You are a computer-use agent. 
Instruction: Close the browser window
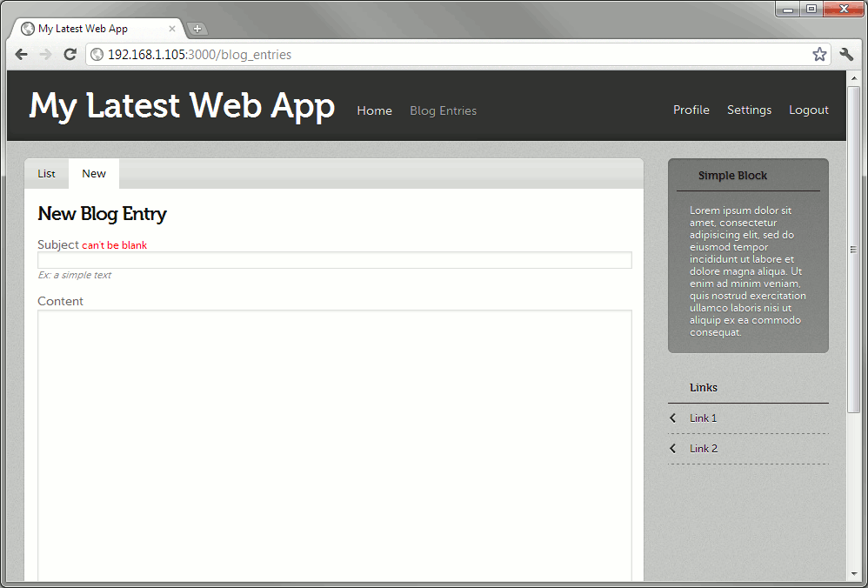(844, 9)
